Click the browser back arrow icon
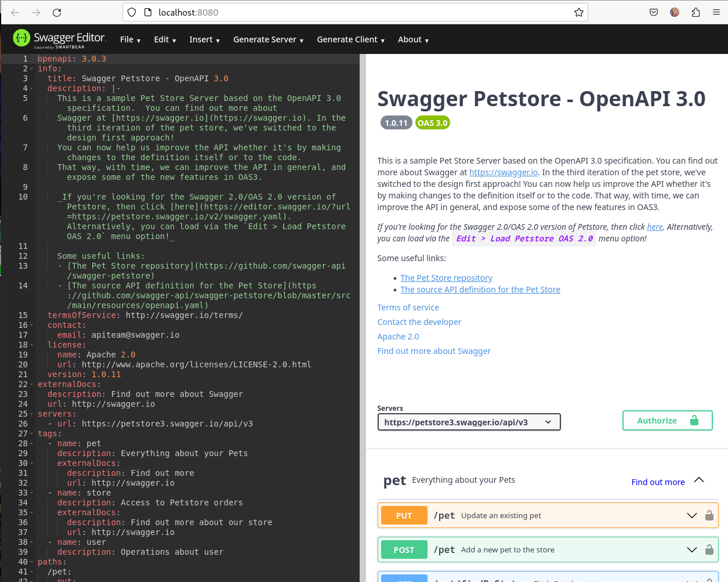This screenshot has height=582, width=728. coord(14,12)
